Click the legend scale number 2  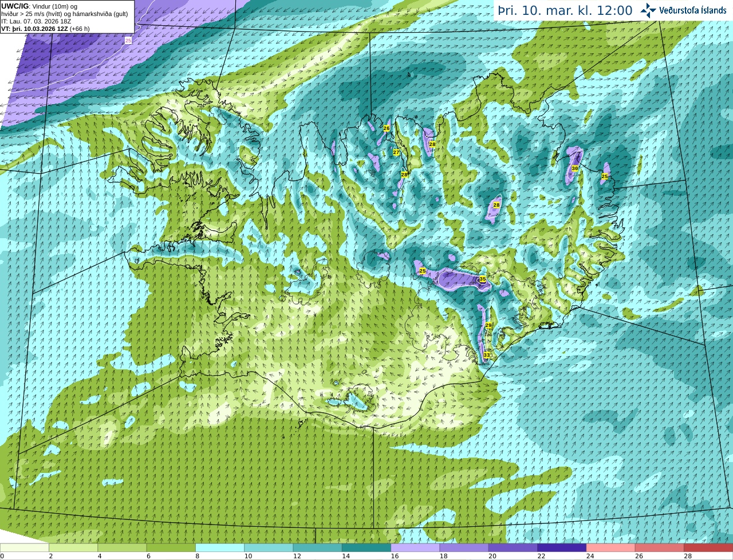[51, 556]
